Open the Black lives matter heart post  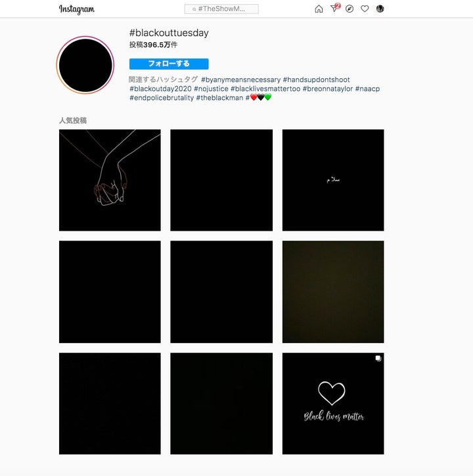click(x=333, y=404)
